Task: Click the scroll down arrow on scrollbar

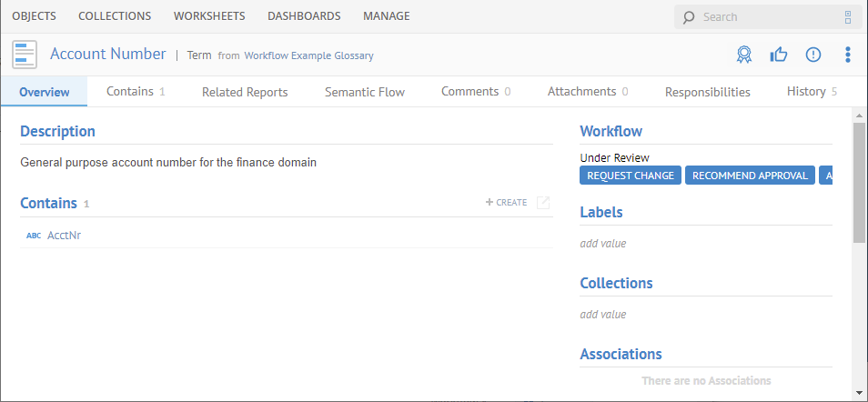Action: [859, 393]
